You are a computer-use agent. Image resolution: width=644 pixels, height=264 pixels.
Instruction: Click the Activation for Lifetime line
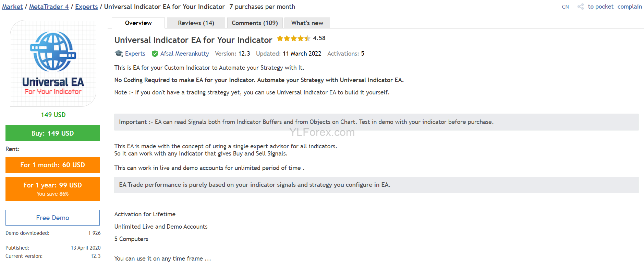(x=145, y=214)
